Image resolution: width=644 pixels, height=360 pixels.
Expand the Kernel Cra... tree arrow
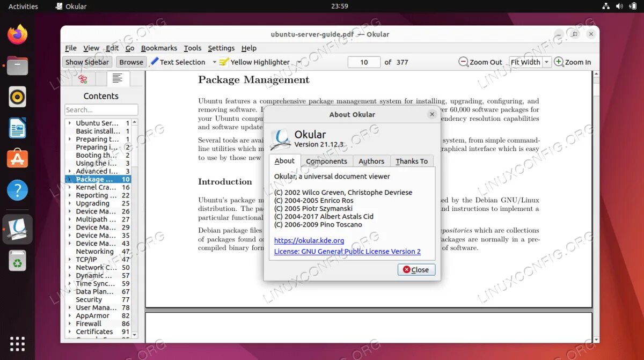pyautogui.click(x=70, y=187)
